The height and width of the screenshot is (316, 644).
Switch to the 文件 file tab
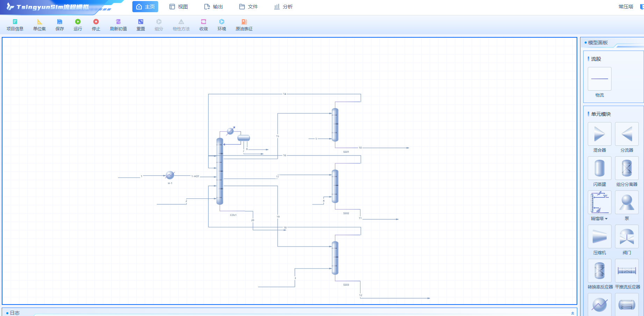[248, 7]
